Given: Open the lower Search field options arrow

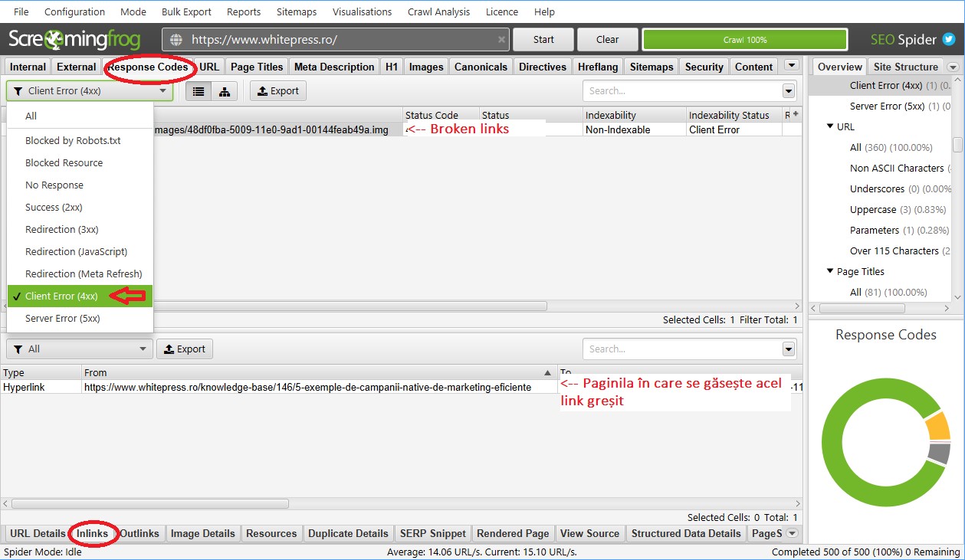Looking at the screenshot, I should pos(789,349).
